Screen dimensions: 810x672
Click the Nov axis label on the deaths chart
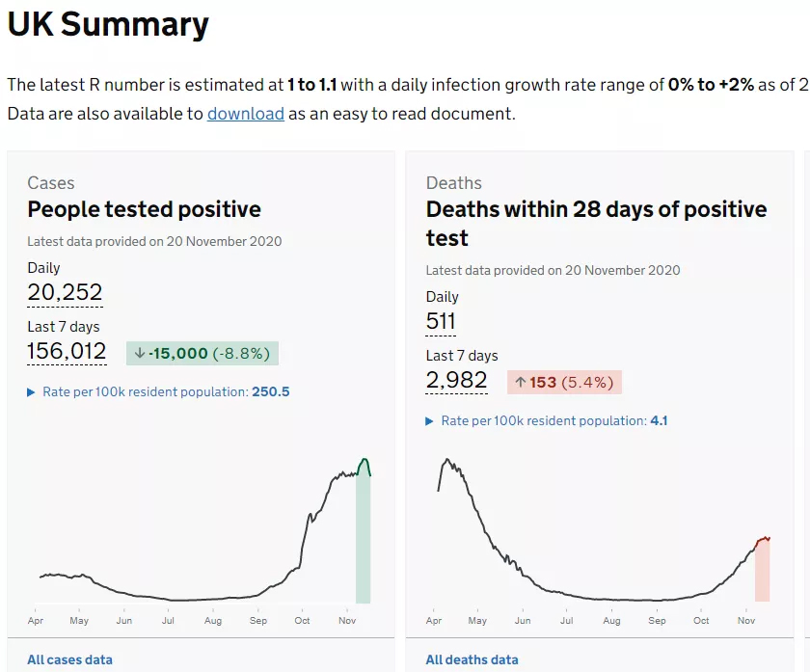click(746, 620)
